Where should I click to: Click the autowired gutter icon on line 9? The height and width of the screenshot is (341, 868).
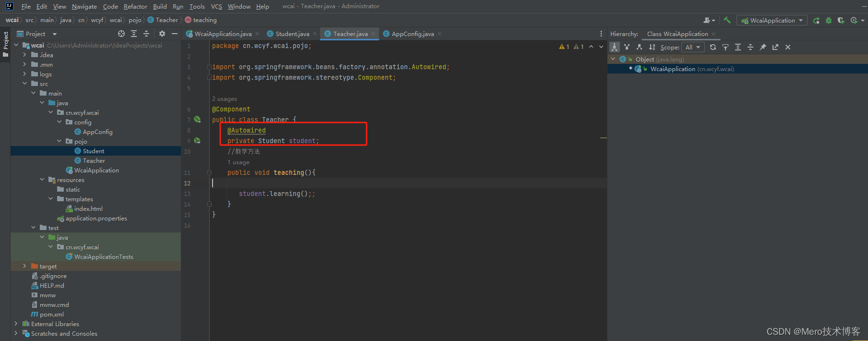click(x=197, y=141)
